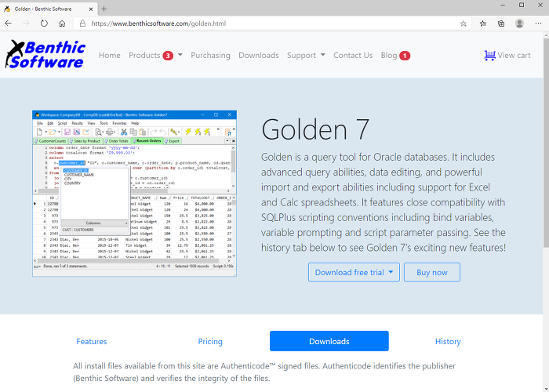Reload the page using the refresh icon

44,24
